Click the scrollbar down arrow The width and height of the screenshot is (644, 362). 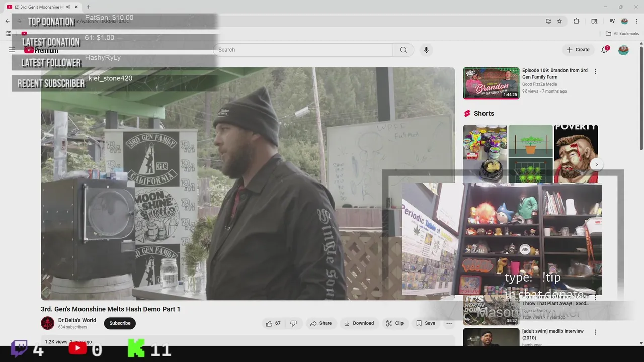[x=641, y=343]
